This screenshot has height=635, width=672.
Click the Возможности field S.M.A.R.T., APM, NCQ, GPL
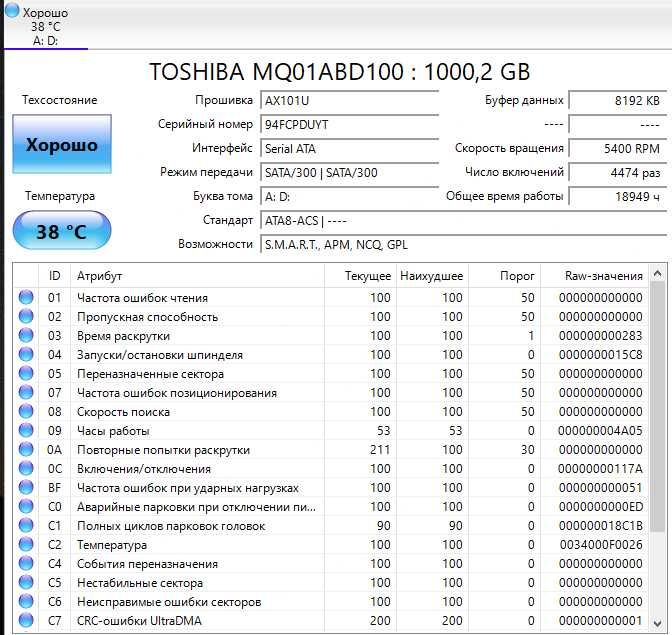(463, 245)
